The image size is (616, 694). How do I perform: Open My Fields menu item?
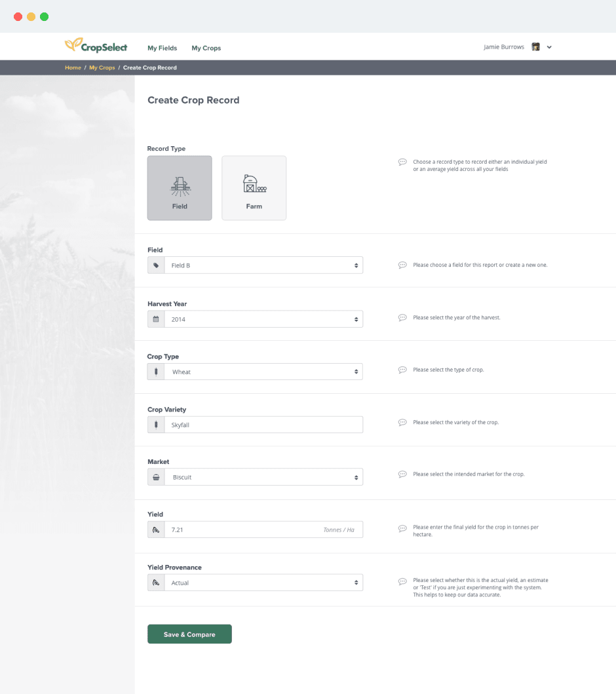(x=162, y=48)
